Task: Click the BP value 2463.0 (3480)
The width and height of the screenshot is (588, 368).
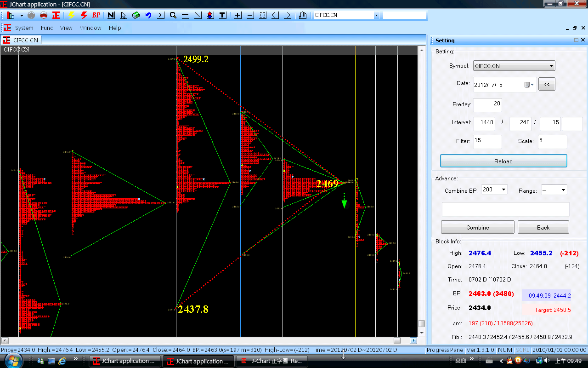Action: pos(491,293)
